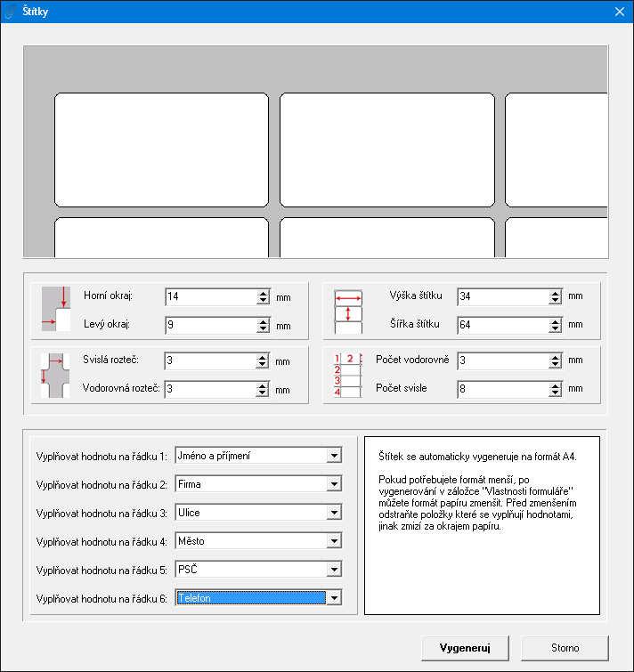Viewport: 634px width, 672px height.
Task: Click into the Počet svisle field with 8
Action: pyautogui.click(x=504, y=389)
